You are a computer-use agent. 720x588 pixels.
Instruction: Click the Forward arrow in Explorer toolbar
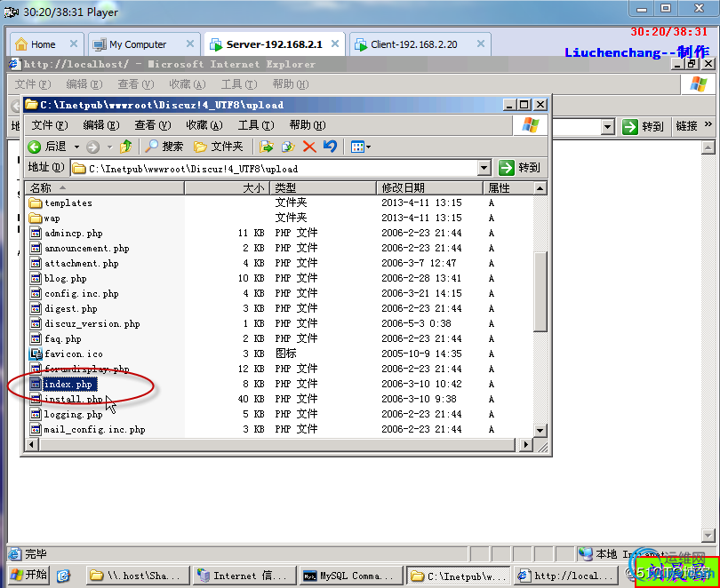coord(92,147)
